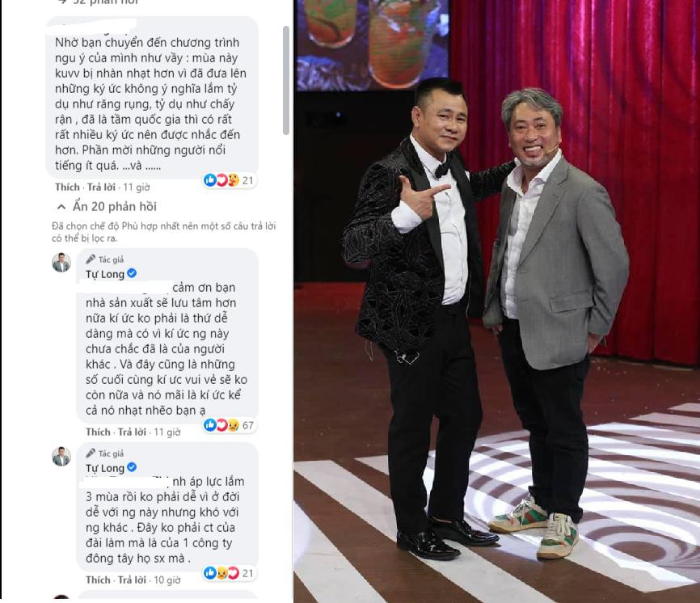Click reaction icons on the 10 giờ reply
This screenshot has height=603, width=700.
221,572
